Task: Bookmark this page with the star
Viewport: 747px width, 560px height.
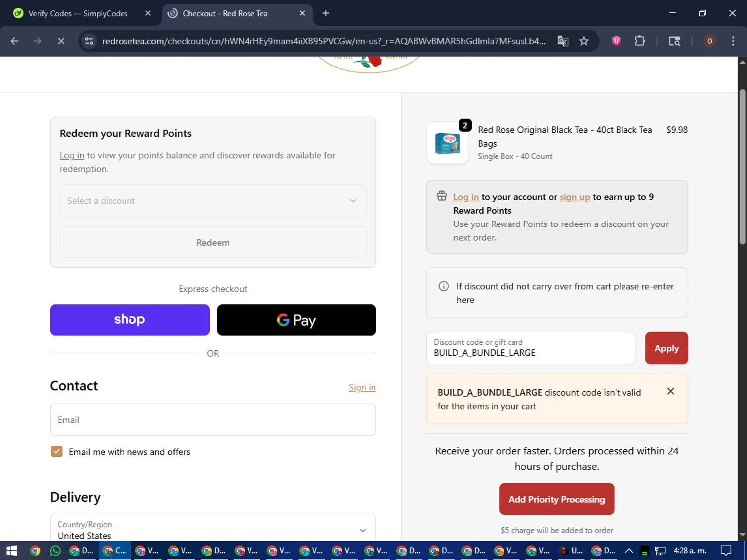Action: pos(584,41)
